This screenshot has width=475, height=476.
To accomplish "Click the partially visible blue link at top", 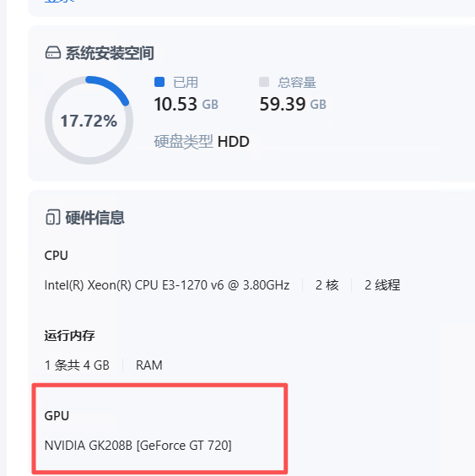I will pos(60,1).
